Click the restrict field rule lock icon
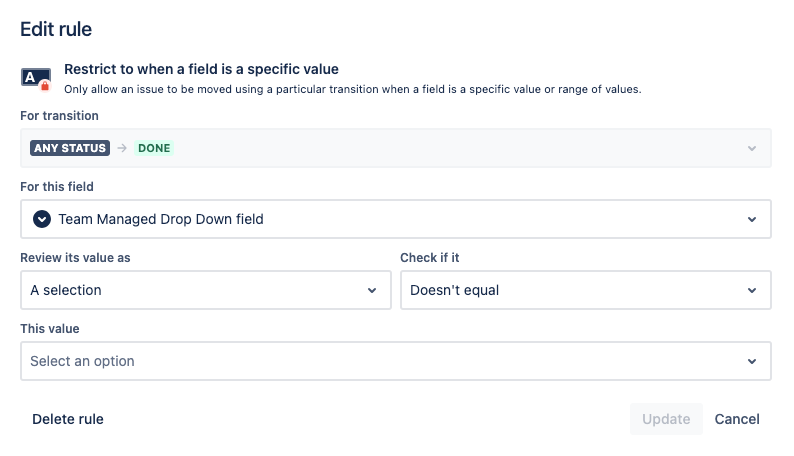 [x=36, y=79]
